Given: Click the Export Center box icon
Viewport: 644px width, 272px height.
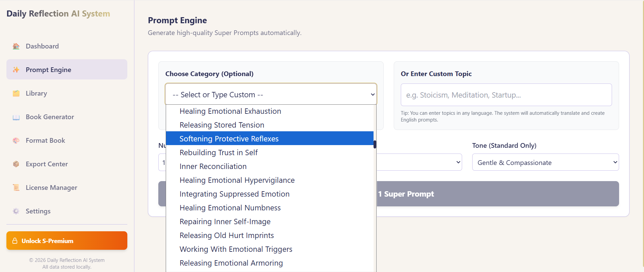Looking at the screenshot, I should coord(16,164).
